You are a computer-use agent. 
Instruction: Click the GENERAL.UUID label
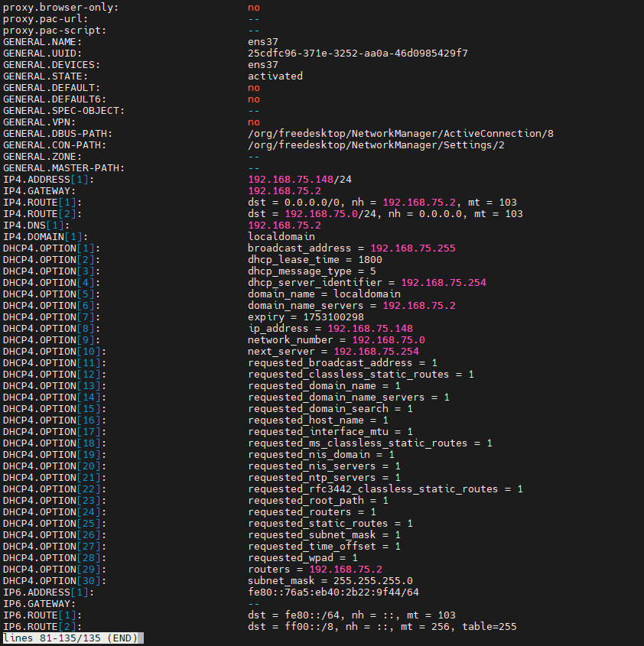42,54
